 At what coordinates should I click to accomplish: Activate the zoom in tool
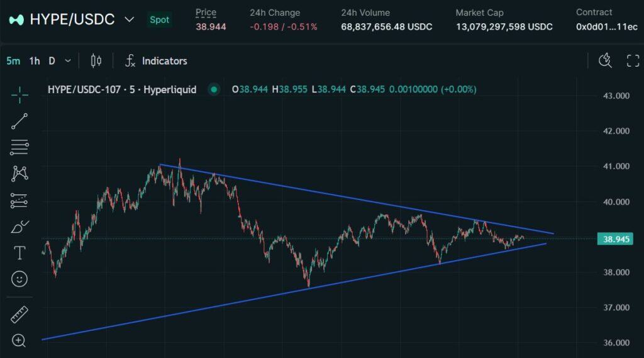click(x=19, y=341)
